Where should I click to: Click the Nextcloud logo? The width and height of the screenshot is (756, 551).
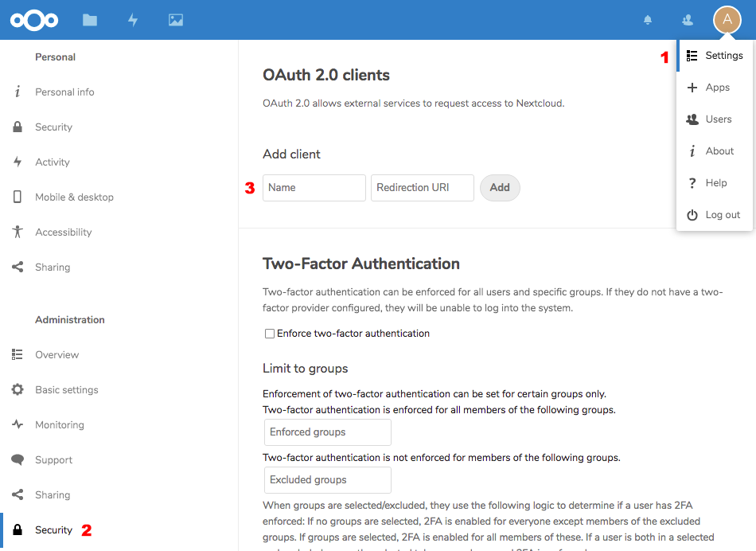[33, 20]
